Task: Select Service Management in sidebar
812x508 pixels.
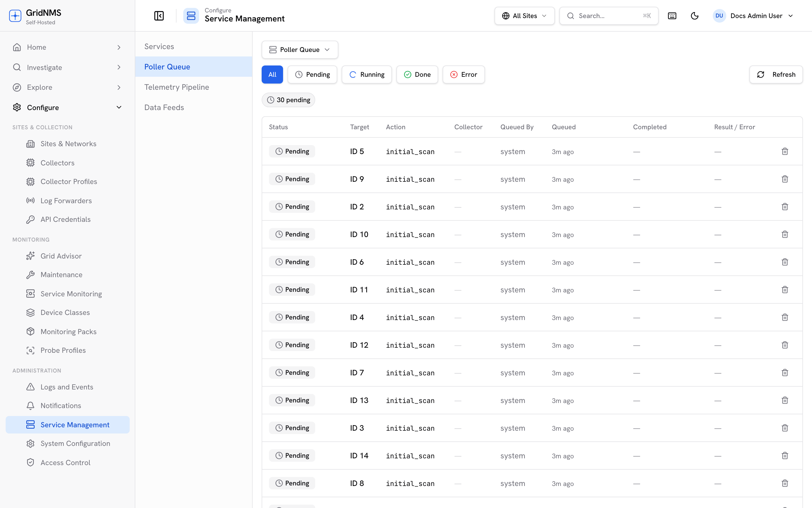Action: tap(68, 425)
